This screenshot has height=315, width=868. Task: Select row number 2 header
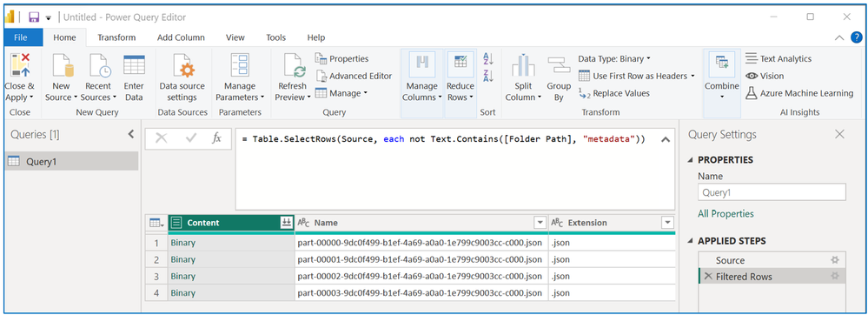156,259
